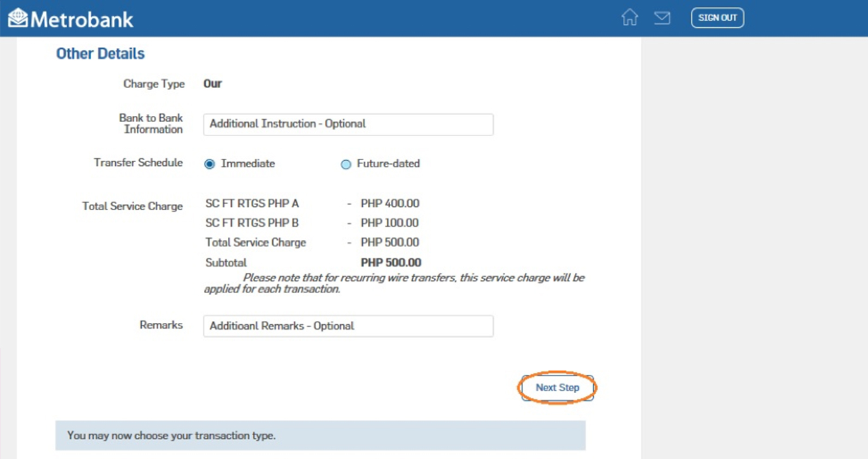Click the Metrobank logo
The height and width of the screenshot is (459, 868).
pos(71,18)
